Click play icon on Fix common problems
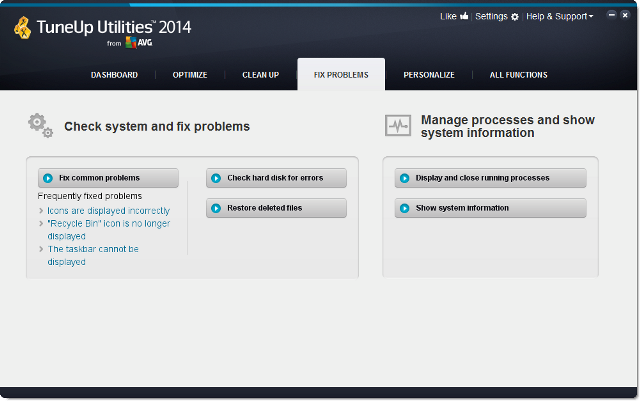Image resolution: width=640 pixels, height=401 pixels. [48, 178]
